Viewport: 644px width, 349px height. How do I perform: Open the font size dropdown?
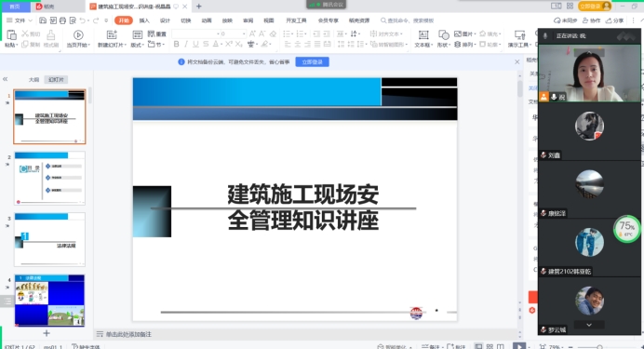point(244,34)
